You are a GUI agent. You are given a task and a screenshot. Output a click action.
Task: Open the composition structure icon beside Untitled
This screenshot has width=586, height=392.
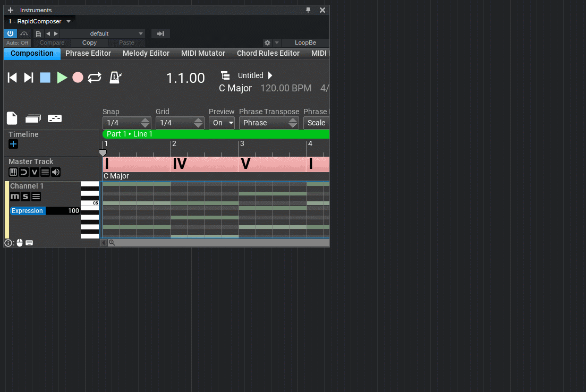(225, 75)
